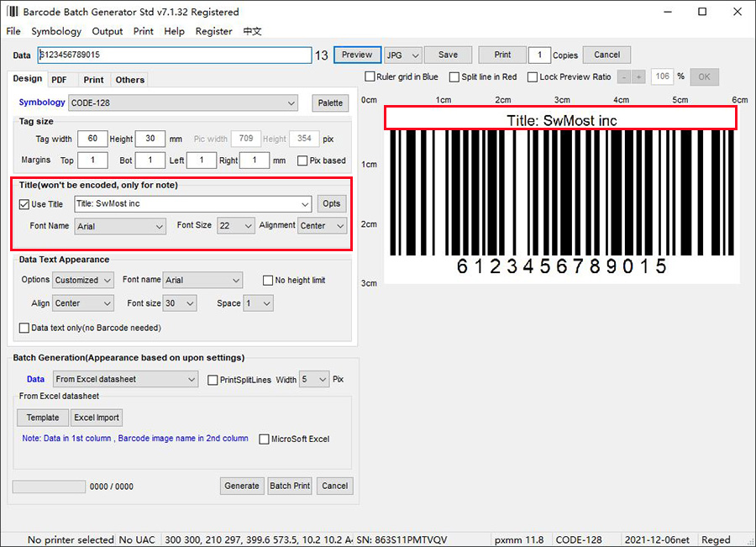The width and height of the screenshot is (756, 547).
Task: Click the Copies number field
Action: (x=539, y=55)
